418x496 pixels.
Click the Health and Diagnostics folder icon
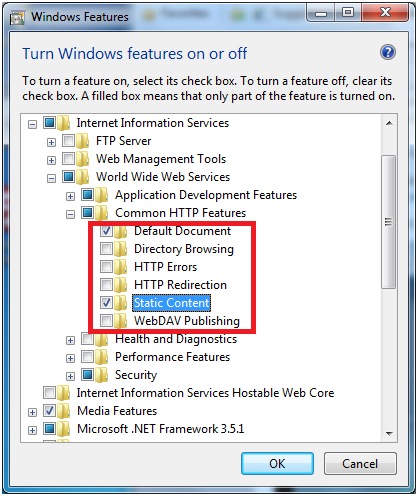tap(102, 339)
